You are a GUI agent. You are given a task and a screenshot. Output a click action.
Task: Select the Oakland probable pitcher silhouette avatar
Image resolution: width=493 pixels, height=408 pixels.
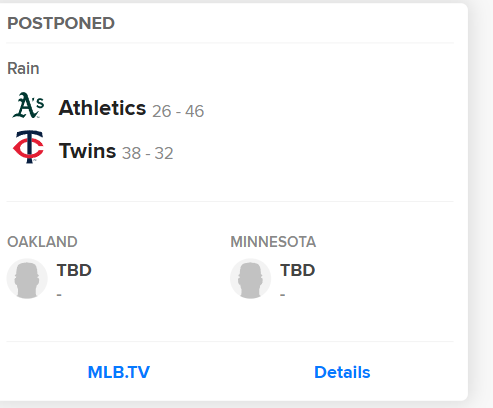pos(27,279)
